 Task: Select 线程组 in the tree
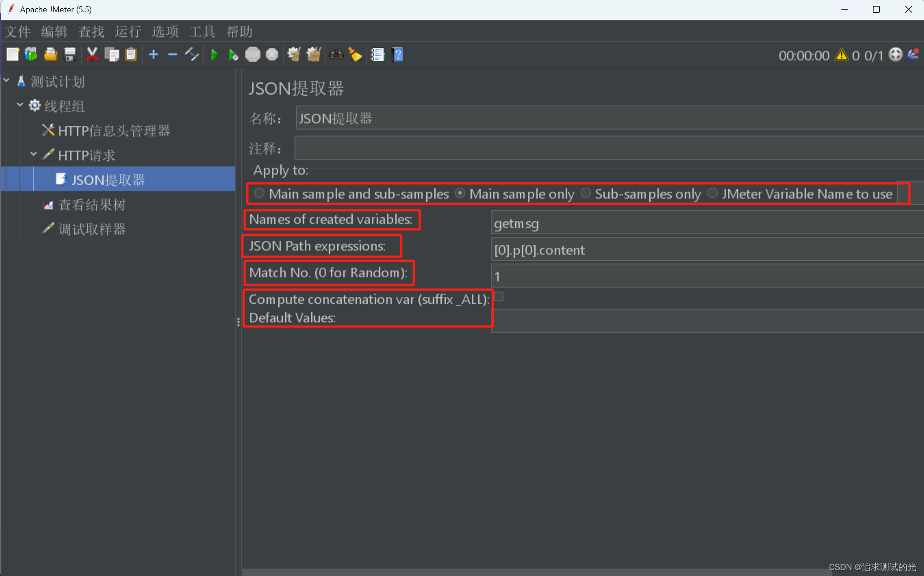coord(64,106)
